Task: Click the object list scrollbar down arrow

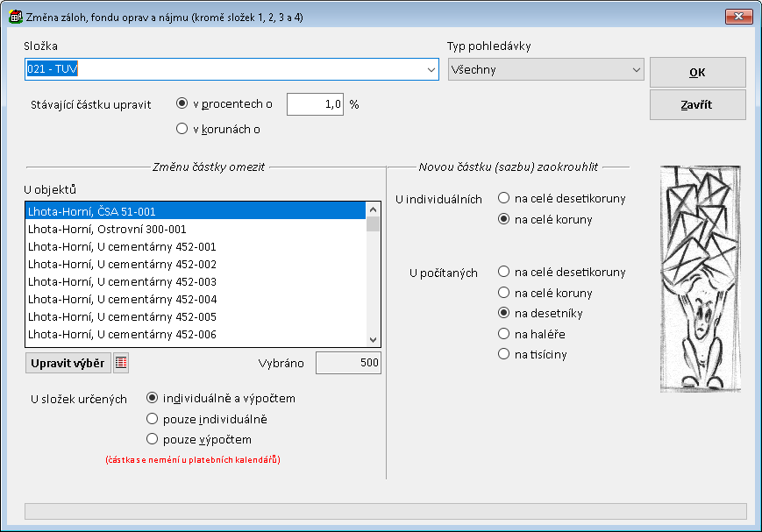Action: pyautogui.click(x=374, y=340)
